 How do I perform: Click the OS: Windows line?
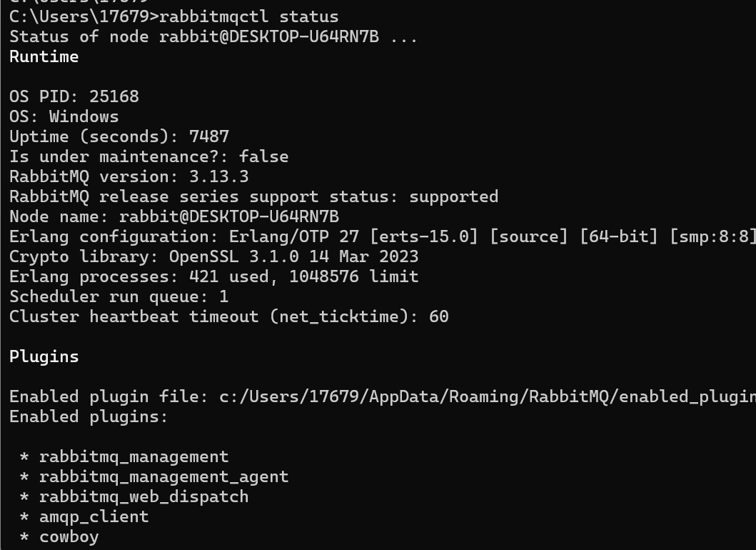pos(64,116)
